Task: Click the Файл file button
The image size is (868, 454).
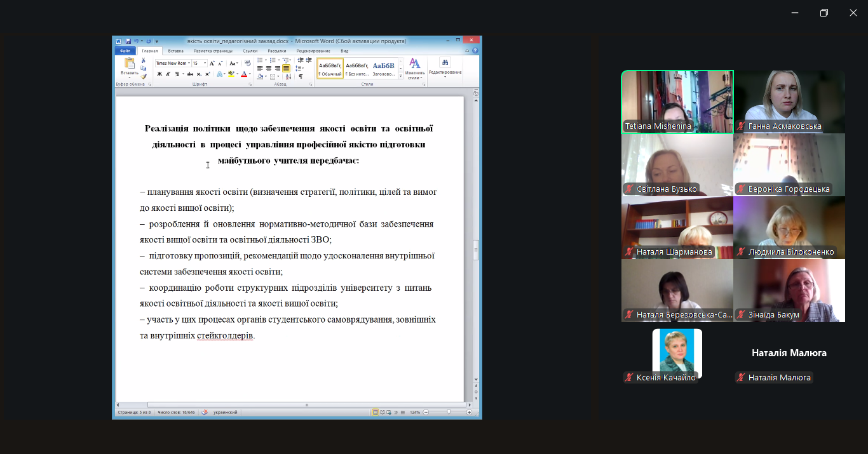Action: pyautogui.click(x=125, y=51)
